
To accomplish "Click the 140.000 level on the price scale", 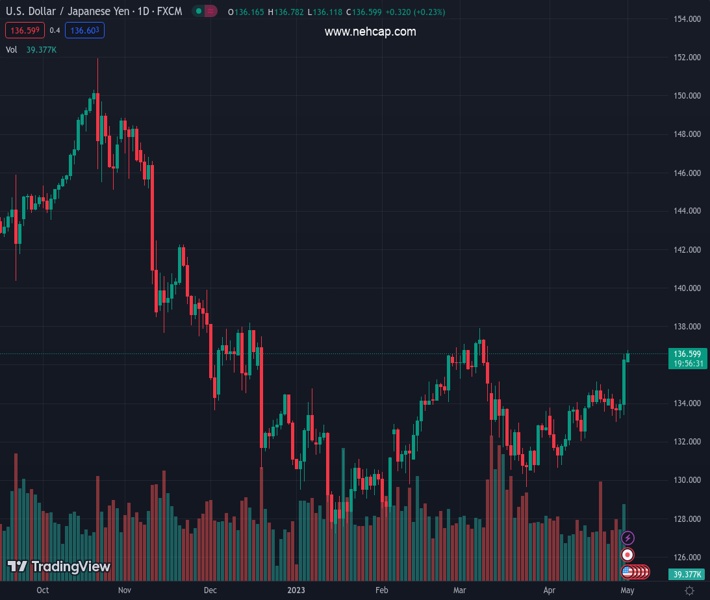I will click(686, 289).
